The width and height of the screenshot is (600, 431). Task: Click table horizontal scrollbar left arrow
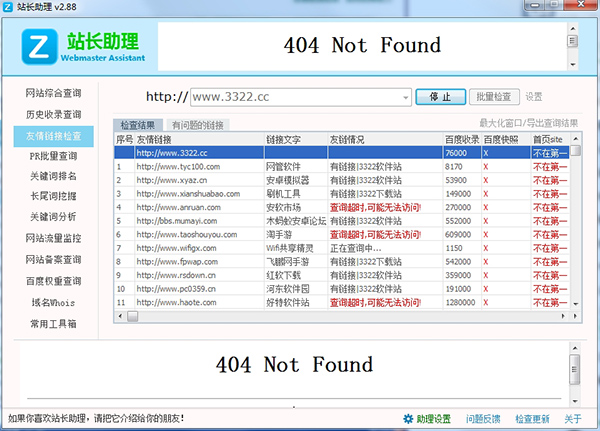(x=121, y=316)
